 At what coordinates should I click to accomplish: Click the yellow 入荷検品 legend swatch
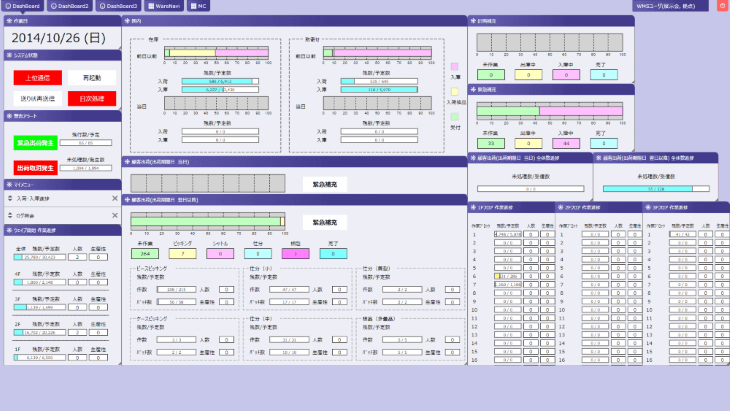(455, 92)
